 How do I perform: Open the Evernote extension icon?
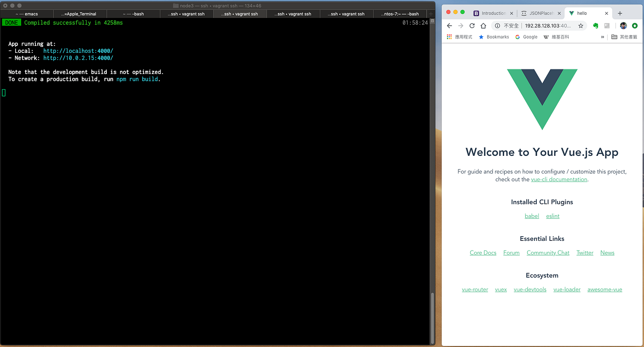tap(595, 26)
